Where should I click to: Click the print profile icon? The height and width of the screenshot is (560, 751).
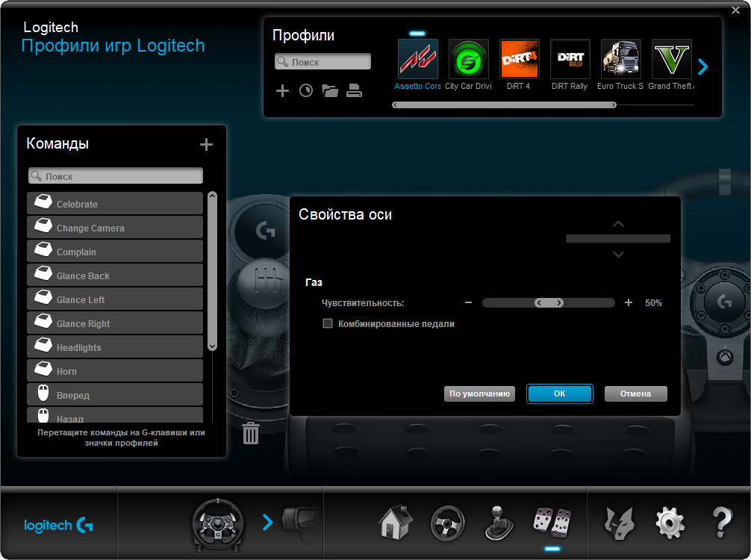(x=355, y=91)
